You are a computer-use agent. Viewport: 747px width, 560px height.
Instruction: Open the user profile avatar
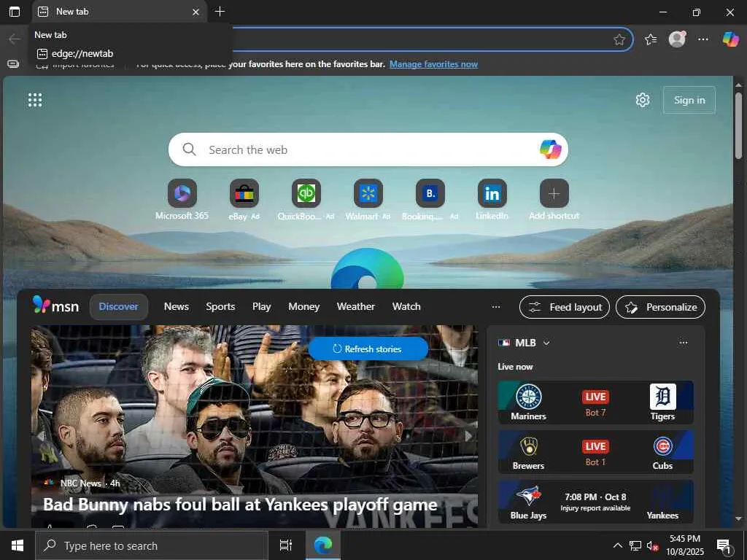[677, 39]
